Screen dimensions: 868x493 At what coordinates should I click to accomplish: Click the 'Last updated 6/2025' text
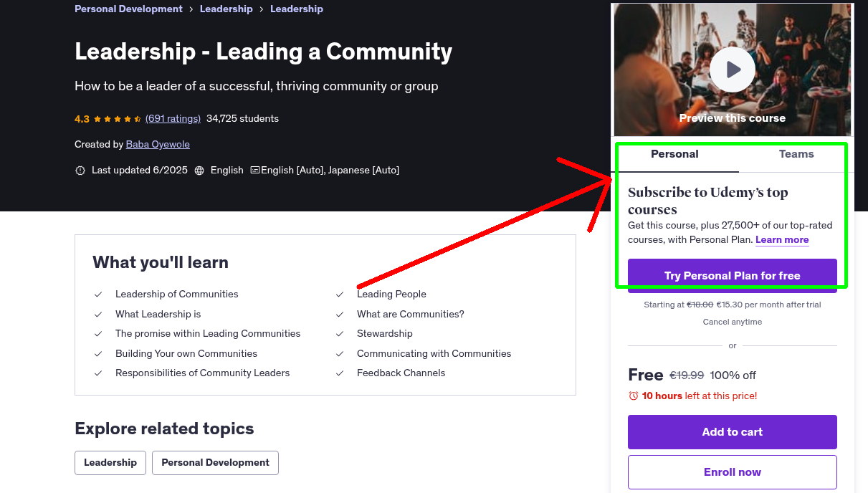coord(140,170)
